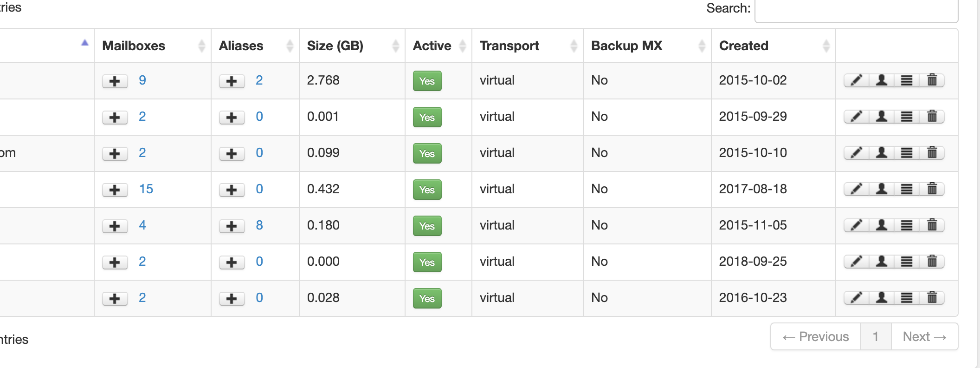The image size is (980, 368).
Task: Click trash icon for 2015-09-29 row
Action: [932, 117]
